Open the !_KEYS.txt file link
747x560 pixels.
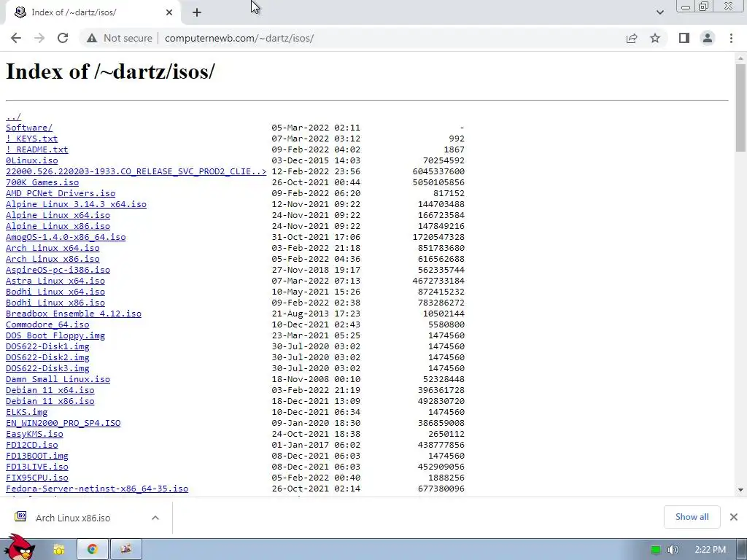31,139
